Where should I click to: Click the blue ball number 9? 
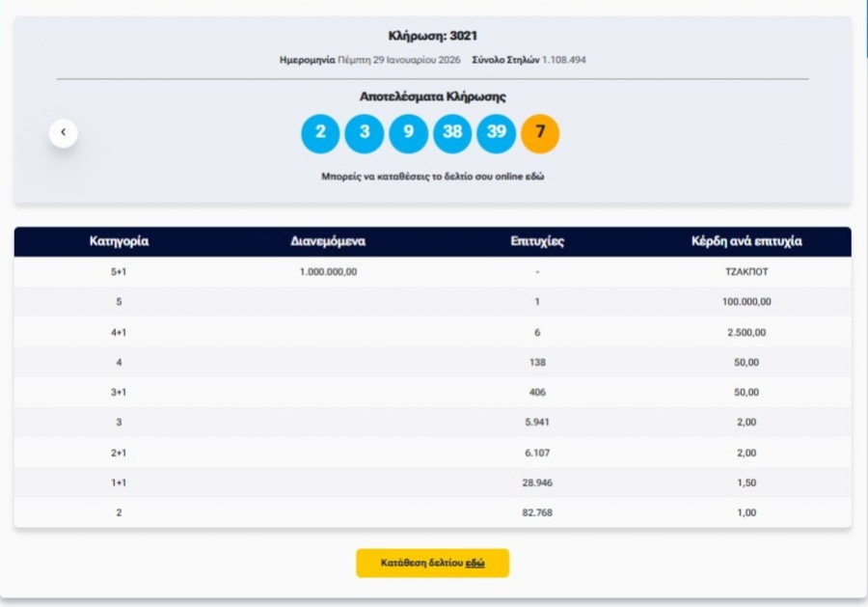[x=408, y=133]
